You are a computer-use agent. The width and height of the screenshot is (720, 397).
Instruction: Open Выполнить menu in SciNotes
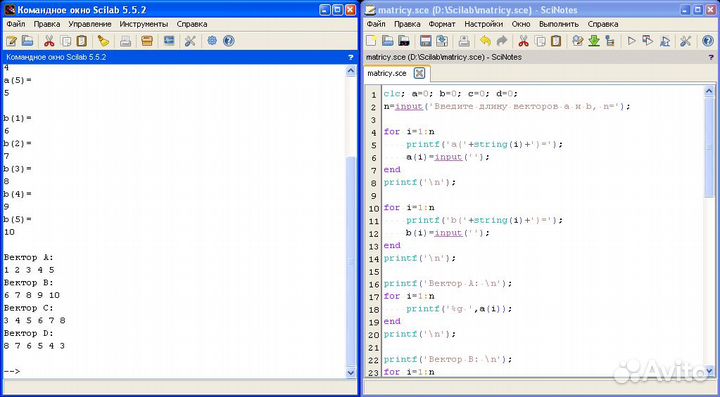coord(559,24)
